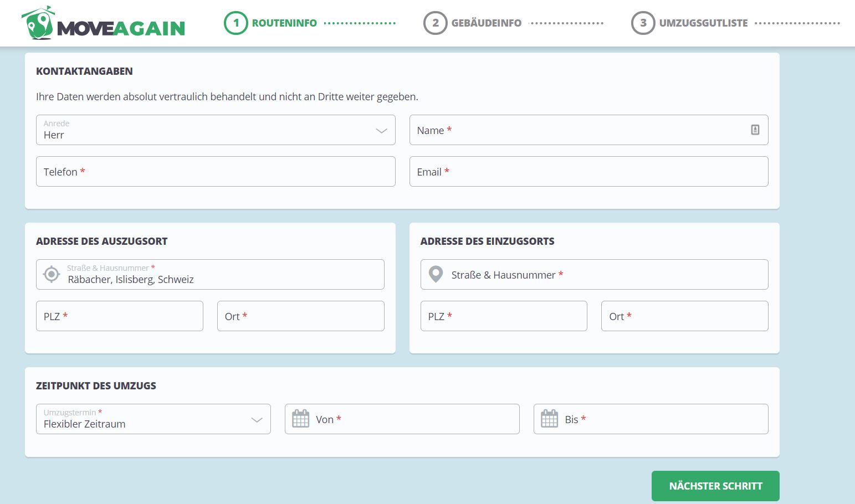The height and width of the screenshot is (504, 855).
Task: Click the locate-me target icon for Auszugsort
Action: pyautogui.click(x=52, y=274)
